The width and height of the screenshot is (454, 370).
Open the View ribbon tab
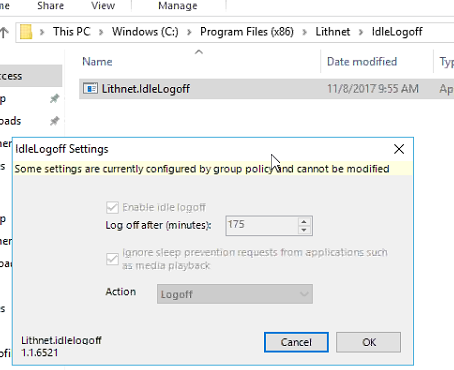103,6
